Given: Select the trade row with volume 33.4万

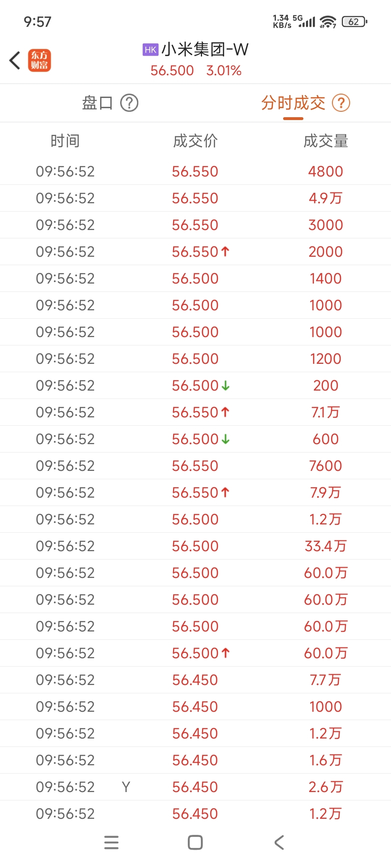Looking at the screenshot, I should [x=195, y=546].
